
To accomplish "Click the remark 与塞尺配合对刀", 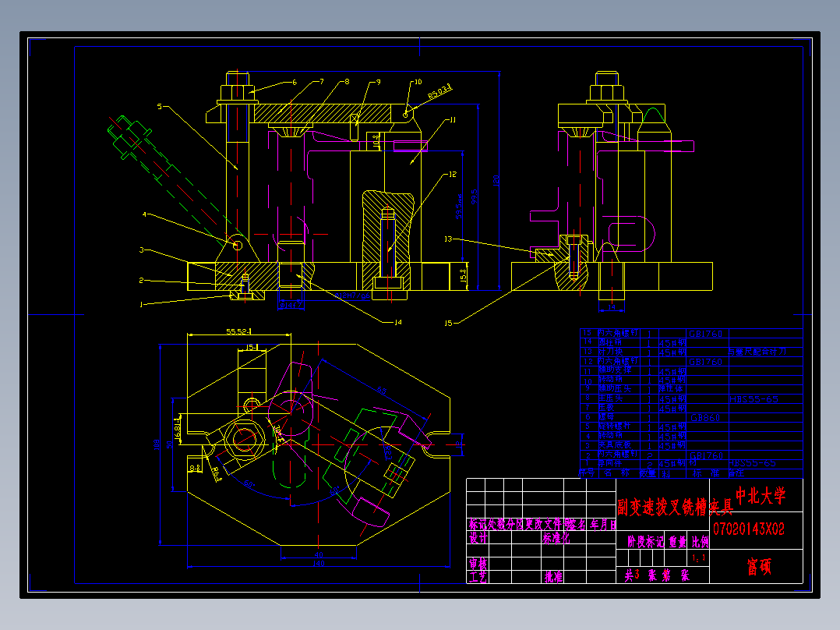I will click(757, 352).
